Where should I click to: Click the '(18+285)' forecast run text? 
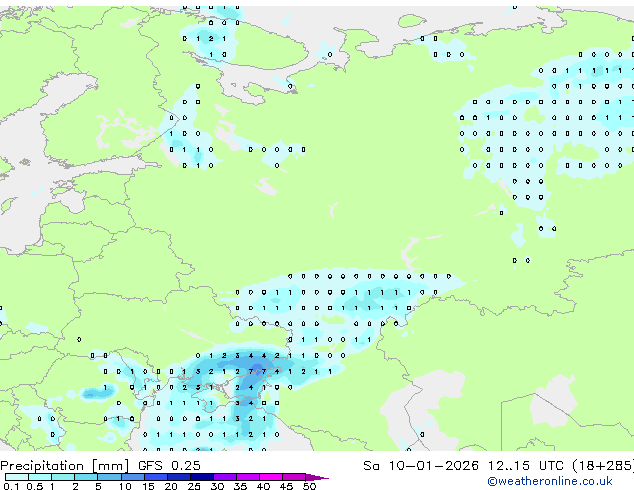[603, 466]
